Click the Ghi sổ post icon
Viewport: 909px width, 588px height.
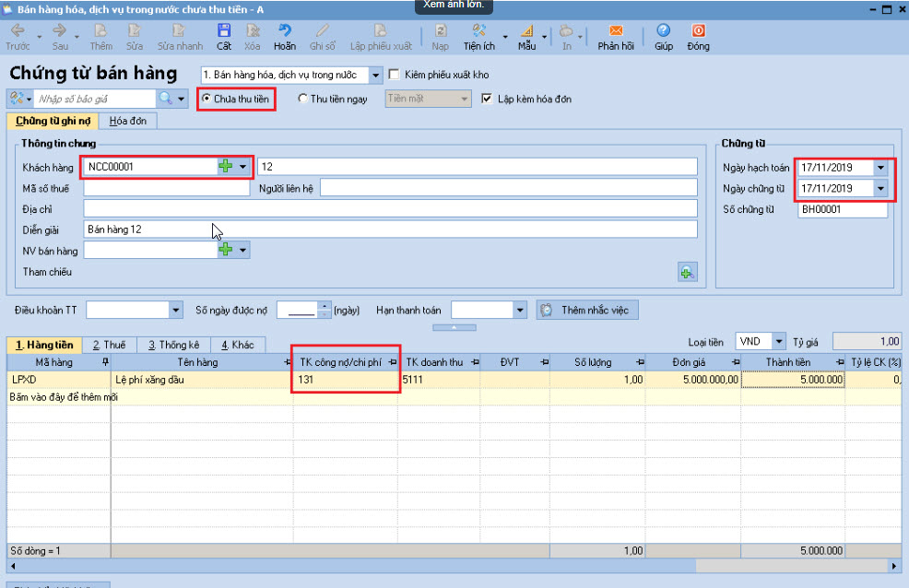click(x=323, y=30)
